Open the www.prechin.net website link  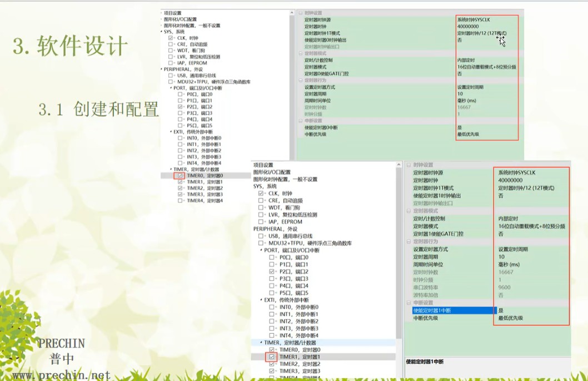coord(61,375)
